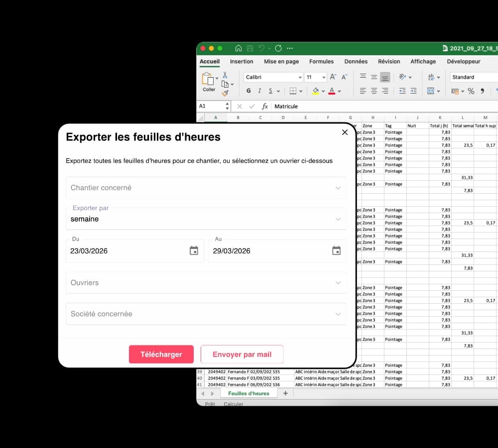Click the Télécharger button

161,354
